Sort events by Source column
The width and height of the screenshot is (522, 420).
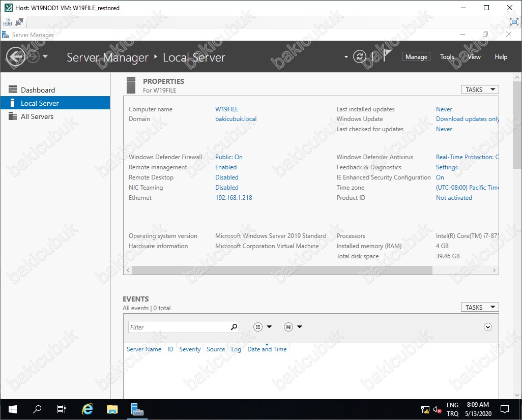coord(216,349)
